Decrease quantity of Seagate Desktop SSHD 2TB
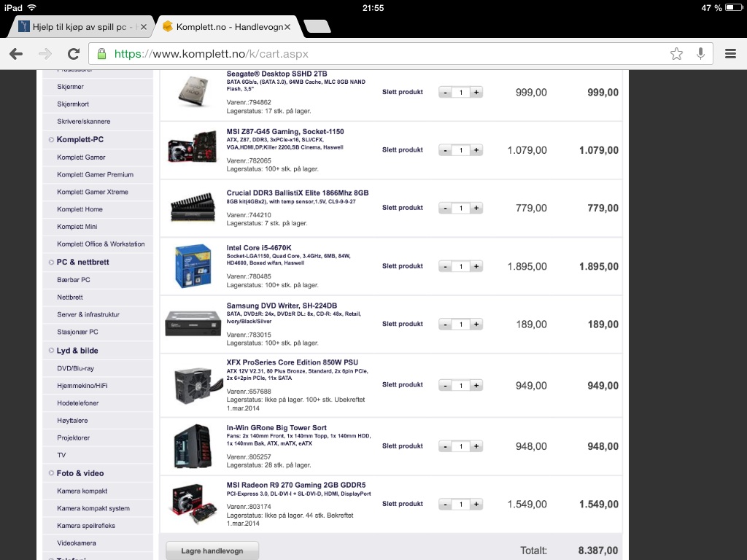 pyautogui.click(x=446, y=93)
